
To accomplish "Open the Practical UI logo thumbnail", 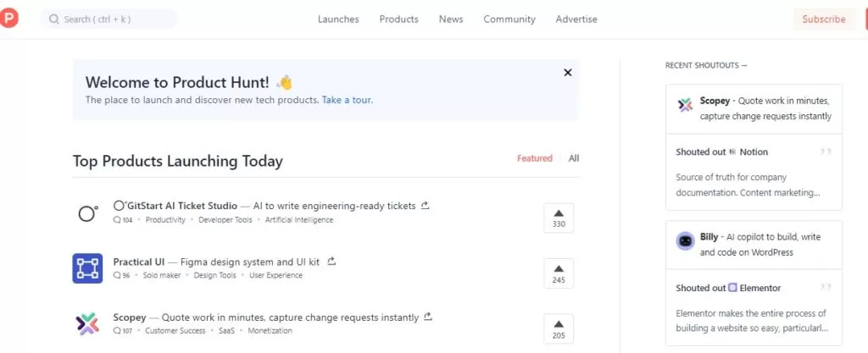I will click(87, 268).
